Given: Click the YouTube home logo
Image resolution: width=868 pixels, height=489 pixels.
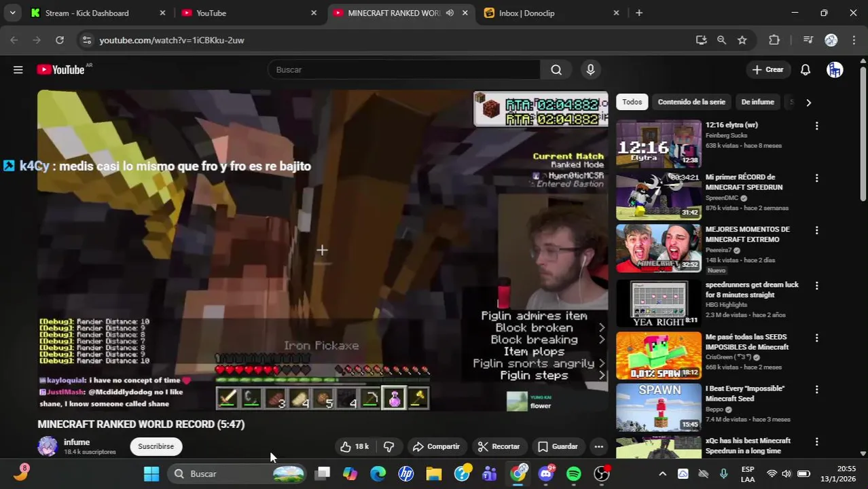Looking at the screenshot, I should (61, 69).
